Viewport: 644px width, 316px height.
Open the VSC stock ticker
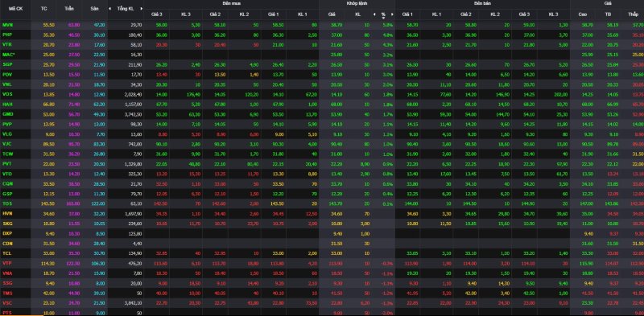pyautogui.click(x=7, y=304)
